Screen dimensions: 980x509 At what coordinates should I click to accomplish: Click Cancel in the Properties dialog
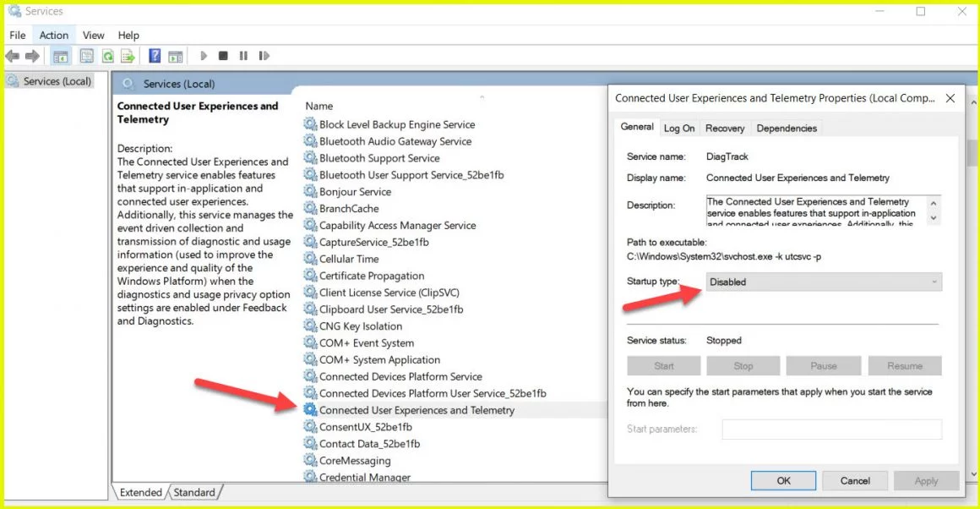tap(855, 480)
